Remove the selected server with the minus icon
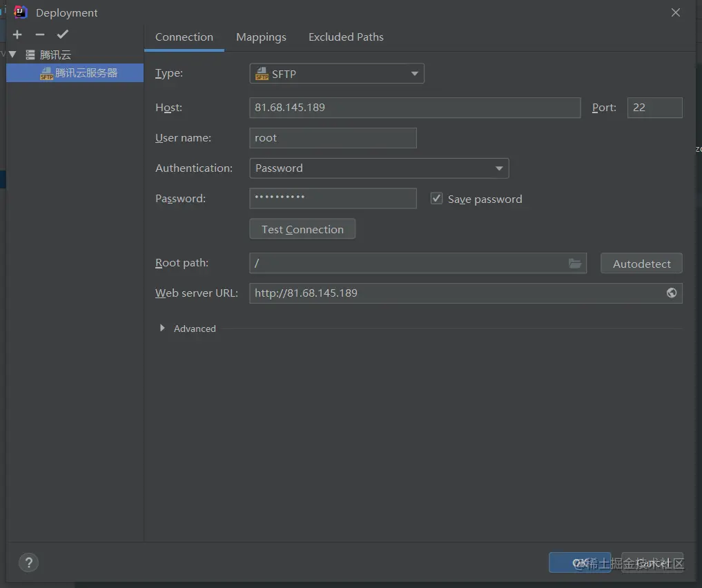Viewport: 702px width, 588px height. point(40,35)
